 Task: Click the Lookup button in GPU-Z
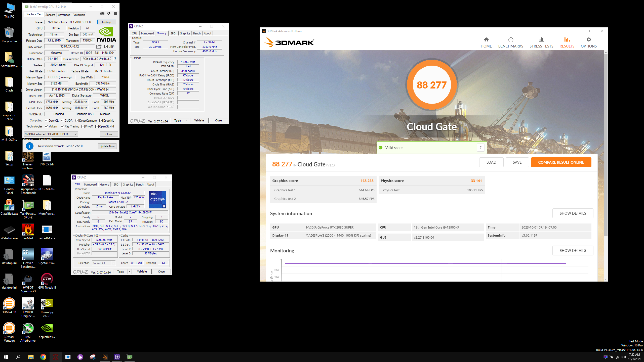pos(106,22)
